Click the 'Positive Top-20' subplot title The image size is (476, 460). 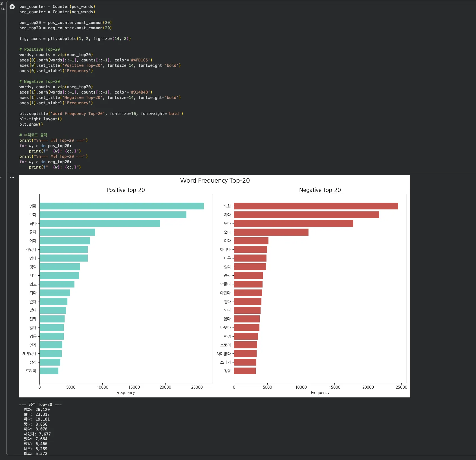pyautogui.click(x=125, y=190)
